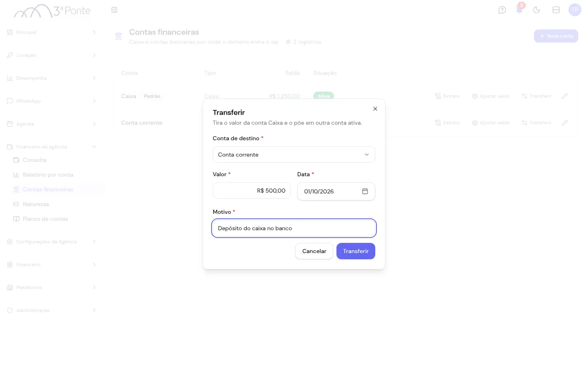Open Naturezas in the sidebar

pos(57,204)
